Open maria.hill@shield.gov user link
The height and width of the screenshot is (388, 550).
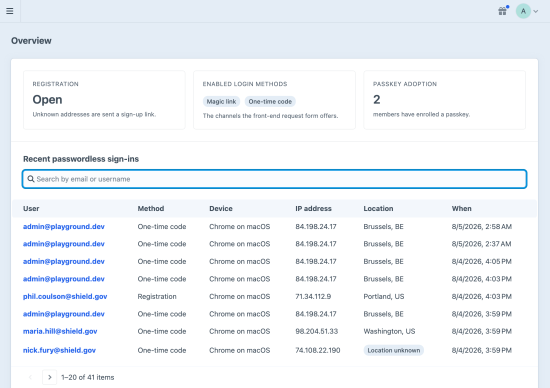click(x=60, y=331)
